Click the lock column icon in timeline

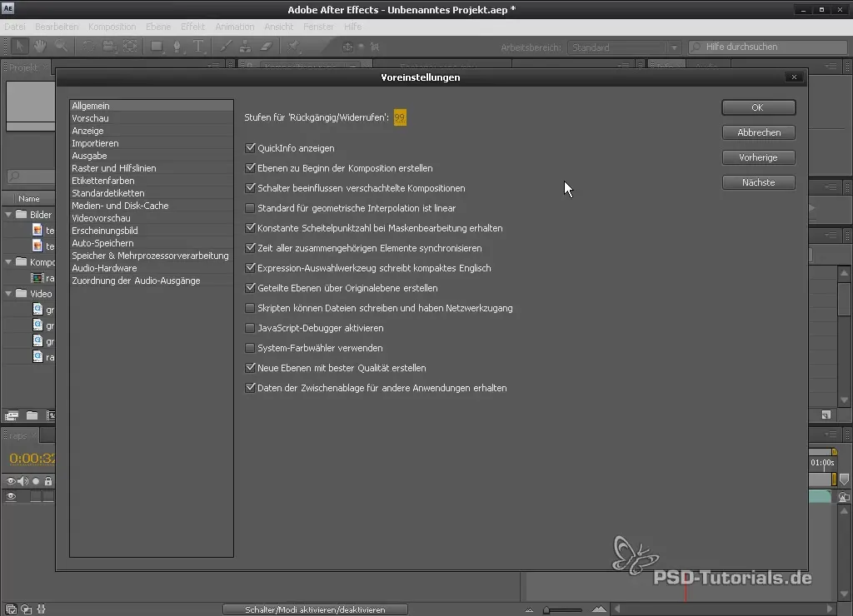[48, 481]
